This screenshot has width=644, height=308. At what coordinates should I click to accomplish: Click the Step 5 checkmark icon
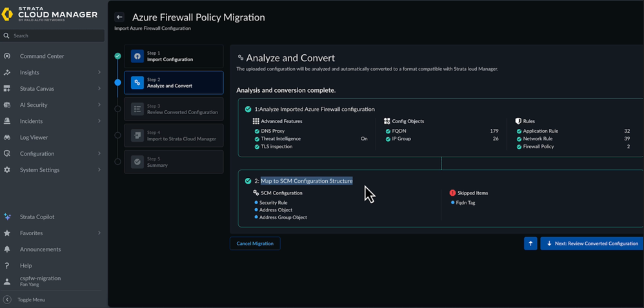pos(137,162)
